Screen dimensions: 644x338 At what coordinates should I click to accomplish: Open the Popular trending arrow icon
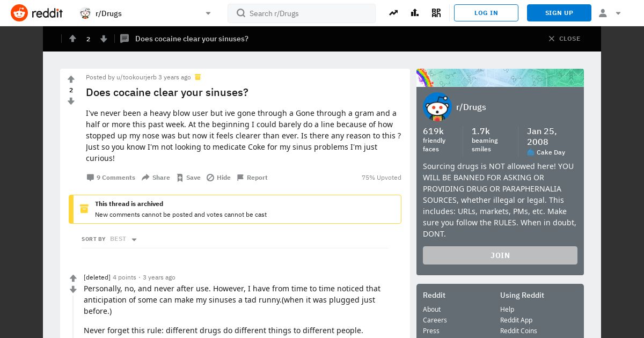coord(393,13)
